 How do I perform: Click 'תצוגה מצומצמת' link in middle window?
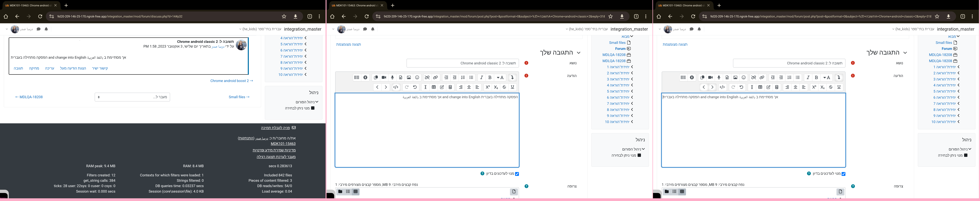tap(349, 45)
